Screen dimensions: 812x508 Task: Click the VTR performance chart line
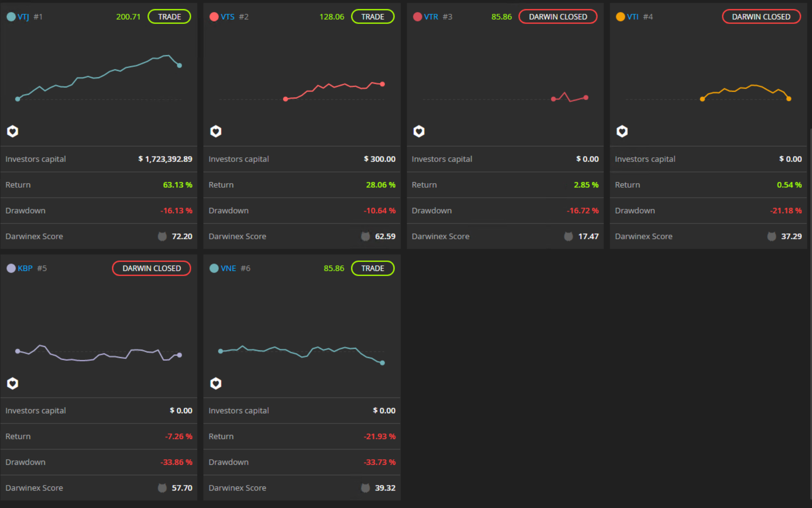[570, 97]
